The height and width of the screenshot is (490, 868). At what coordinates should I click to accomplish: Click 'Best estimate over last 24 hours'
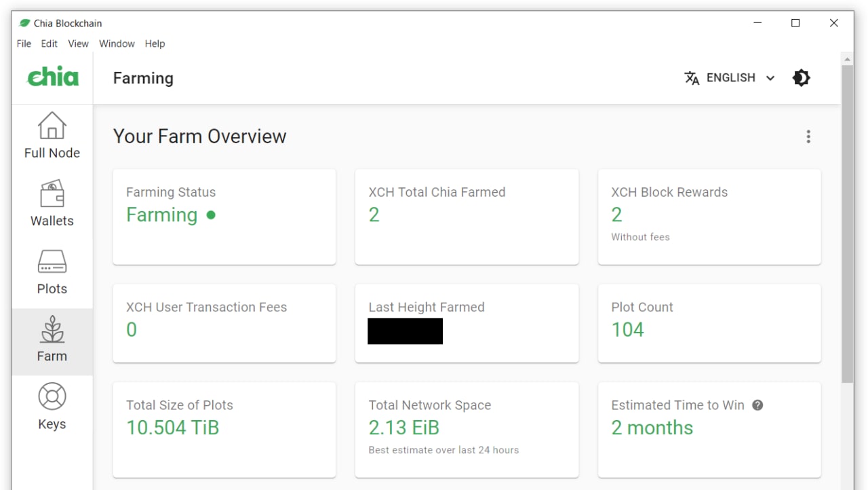coord(443,450)
